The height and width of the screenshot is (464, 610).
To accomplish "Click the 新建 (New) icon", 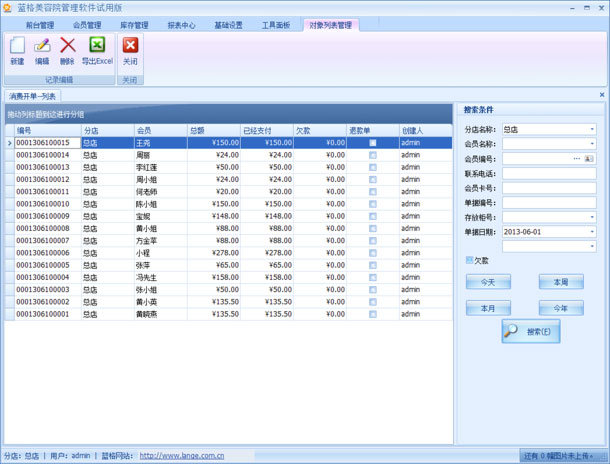I will pos(17,46).
